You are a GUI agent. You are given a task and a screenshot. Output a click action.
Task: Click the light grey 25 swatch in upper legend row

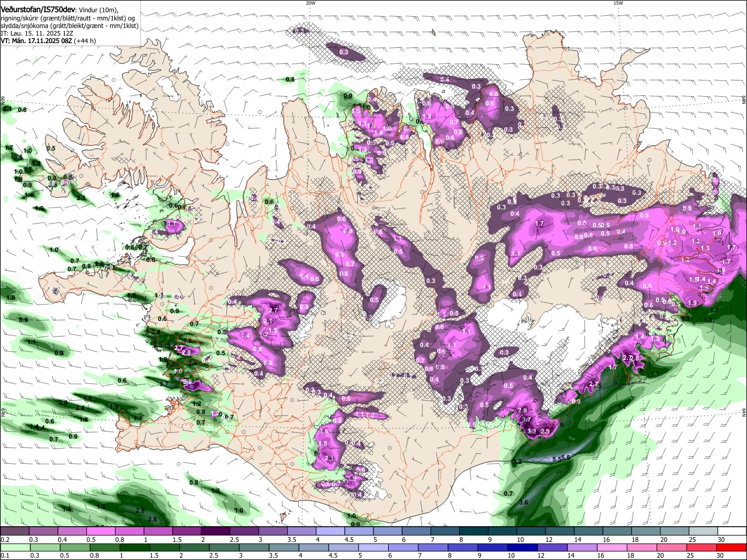click(702, 531)
